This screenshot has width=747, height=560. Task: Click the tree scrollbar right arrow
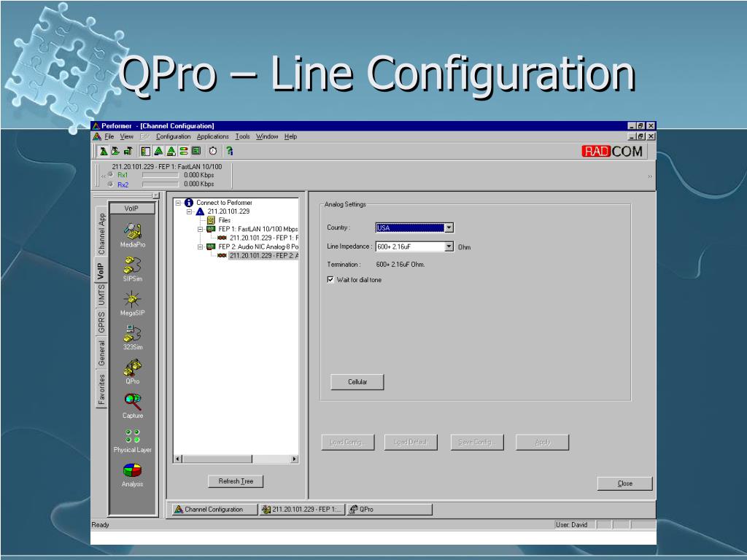pos(295,459)
